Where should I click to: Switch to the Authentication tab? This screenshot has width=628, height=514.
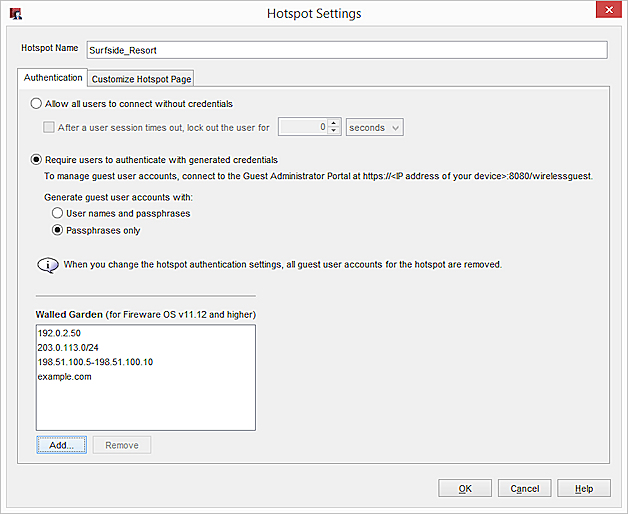pos(53,78)
